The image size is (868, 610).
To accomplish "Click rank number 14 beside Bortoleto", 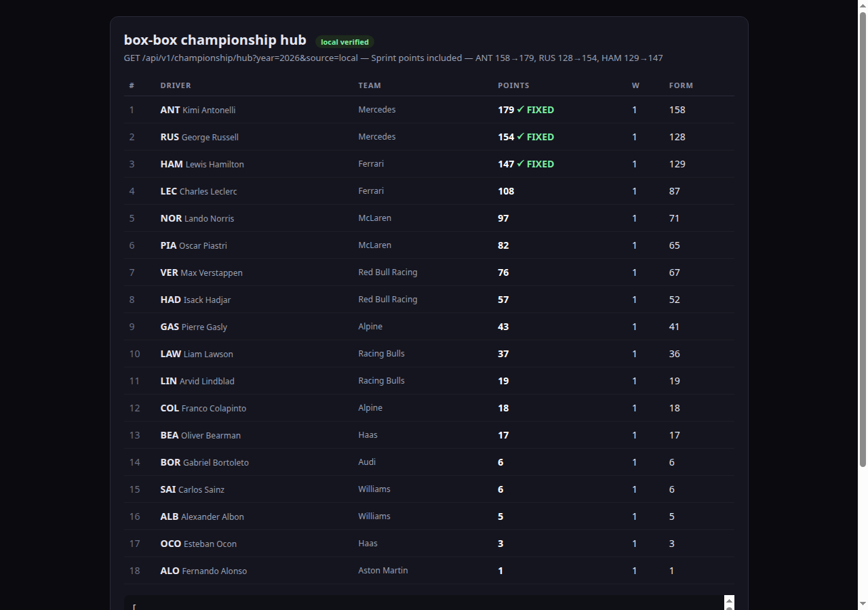I will point(134,462).
